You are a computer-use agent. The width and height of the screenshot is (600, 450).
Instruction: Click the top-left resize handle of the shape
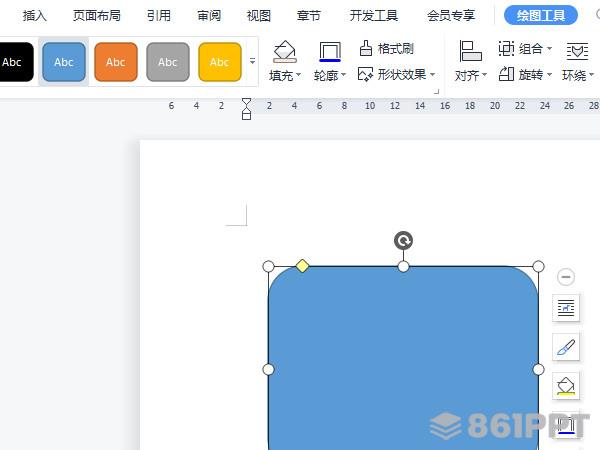pos(269,266)
